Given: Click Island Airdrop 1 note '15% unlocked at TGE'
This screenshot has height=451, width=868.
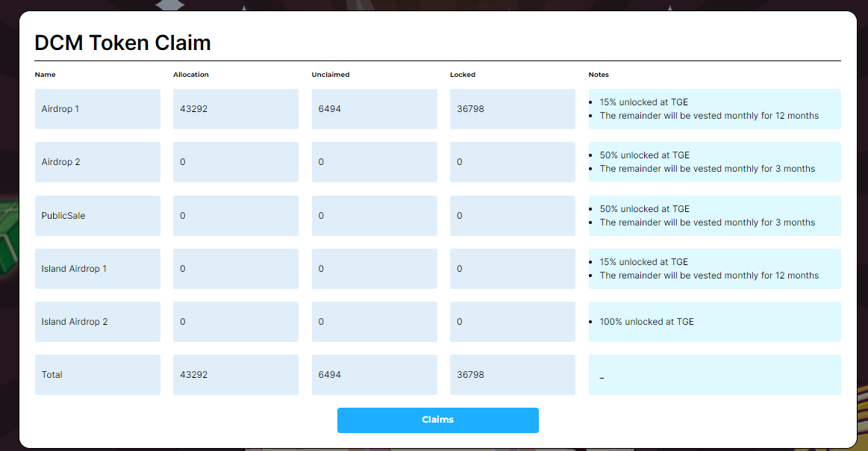Looking at the screenshot, I should click(x=644, y=262).
